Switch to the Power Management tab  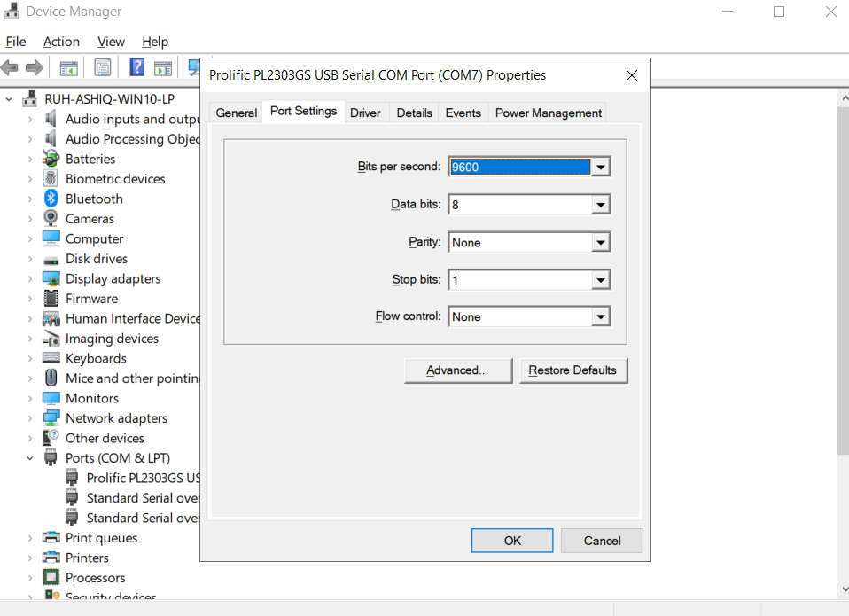pos(549,113)
